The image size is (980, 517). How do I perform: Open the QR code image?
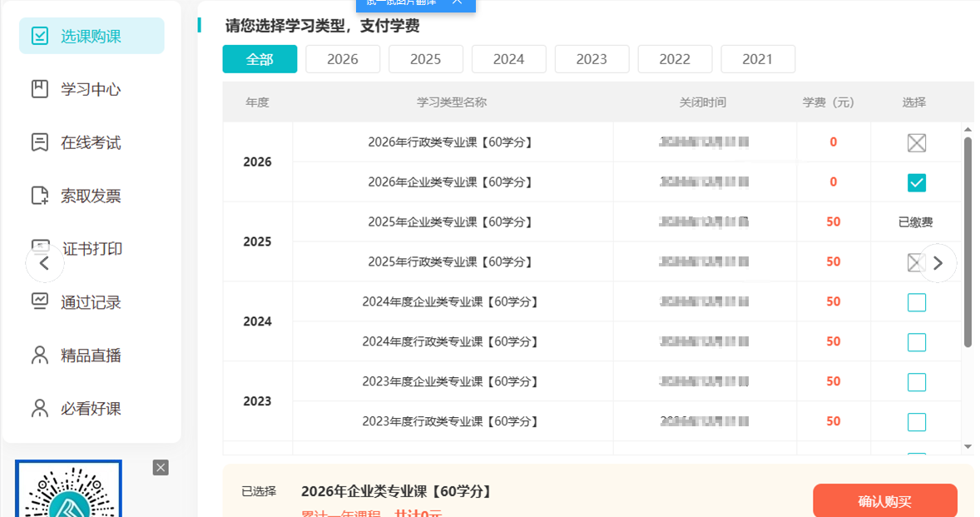click(x=69, y=489)
